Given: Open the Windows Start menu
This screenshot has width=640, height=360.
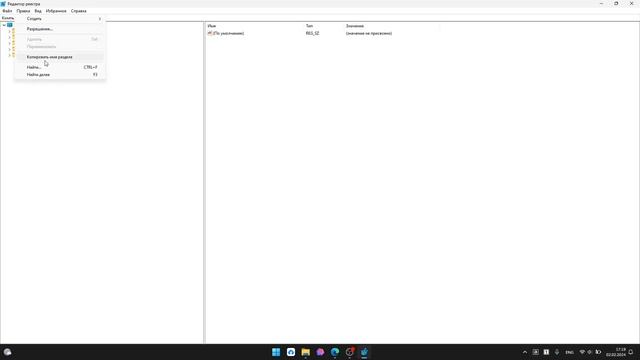Looking at the screenshot, I should click(276, 352).
